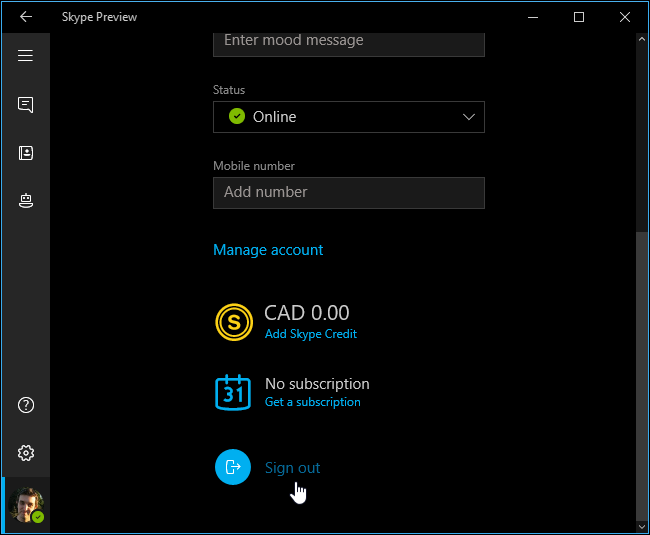Go back with the arrow in title bar

point(26,17)
